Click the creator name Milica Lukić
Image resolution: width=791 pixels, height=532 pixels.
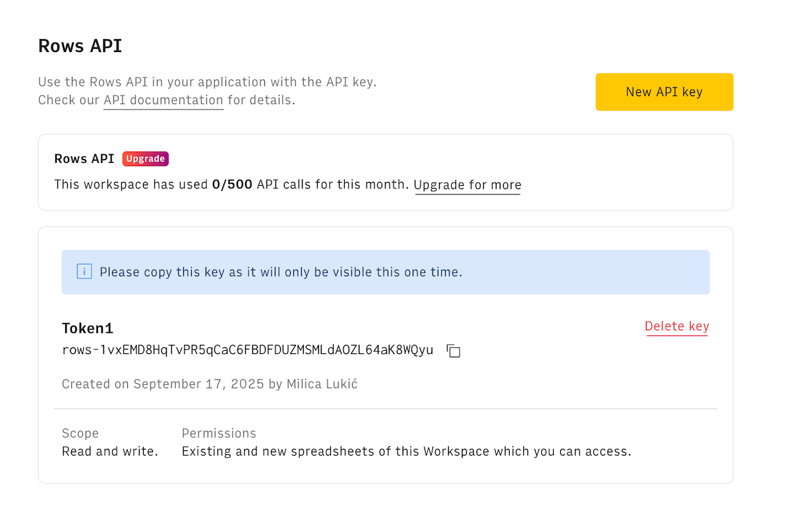322,384
